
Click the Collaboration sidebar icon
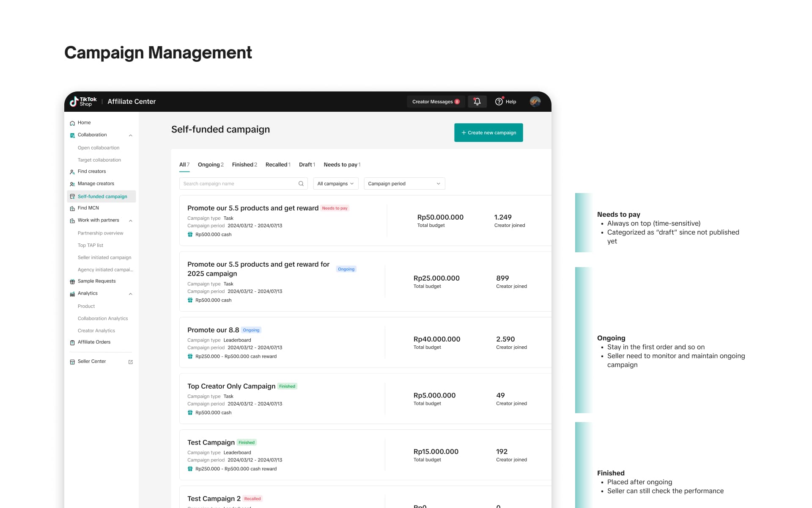click(72, 135)
